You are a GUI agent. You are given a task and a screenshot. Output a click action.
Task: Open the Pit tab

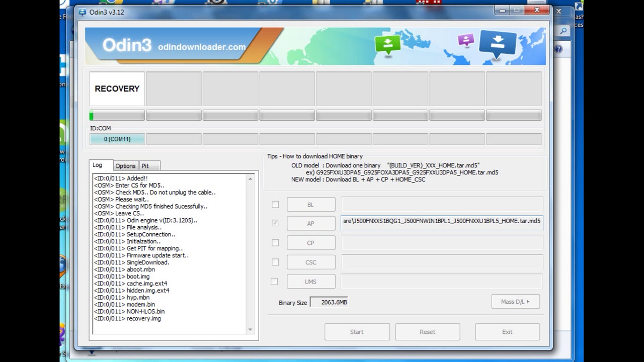(x=149, y=166)
